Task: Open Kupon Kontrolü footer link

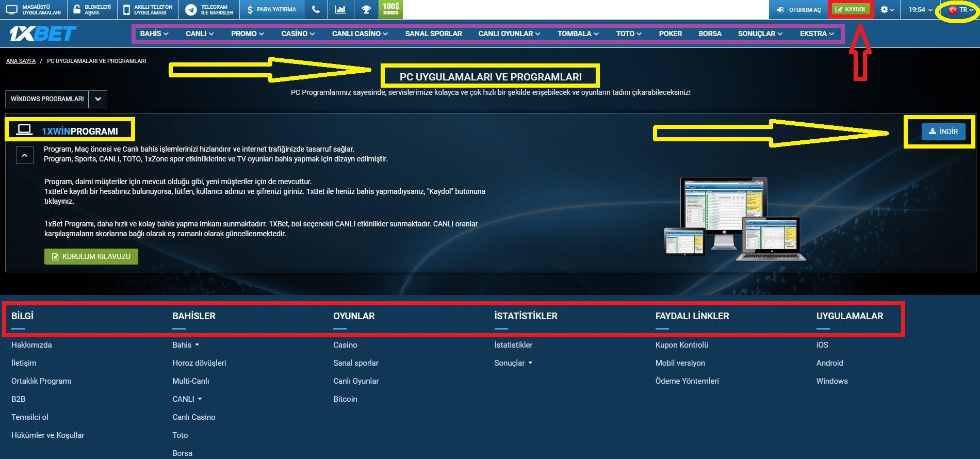Action: pyautogui.click(x=682, y=345)
